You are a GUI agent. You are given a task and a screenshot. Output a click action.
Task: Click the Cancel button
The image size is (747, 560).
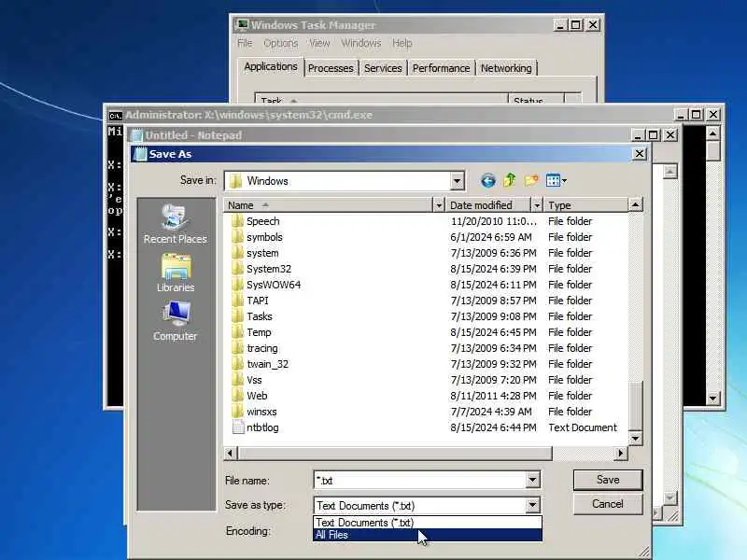coord(608,504)
